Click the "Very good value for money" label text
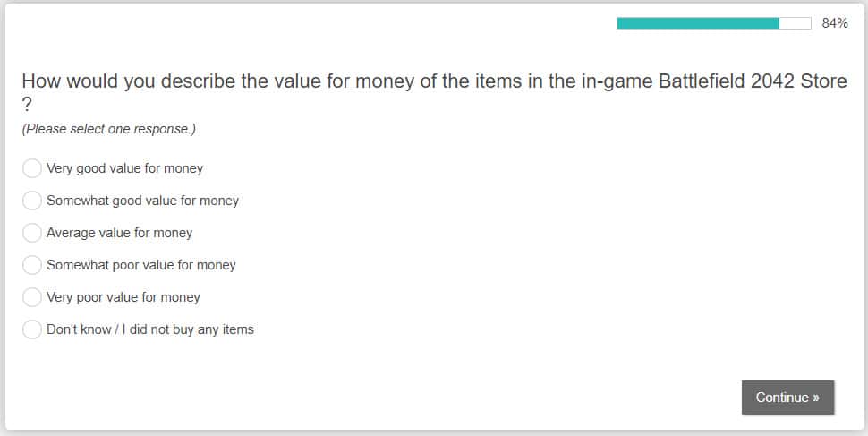Viewport: 868px width, 436px height. (124, 168)
